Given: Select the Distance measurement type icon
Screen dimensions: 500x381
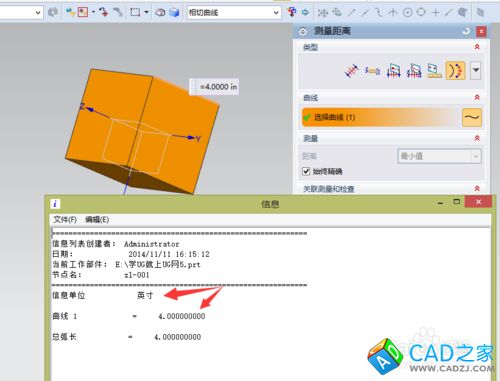Looking at the screenshot, I should [352, 71].
